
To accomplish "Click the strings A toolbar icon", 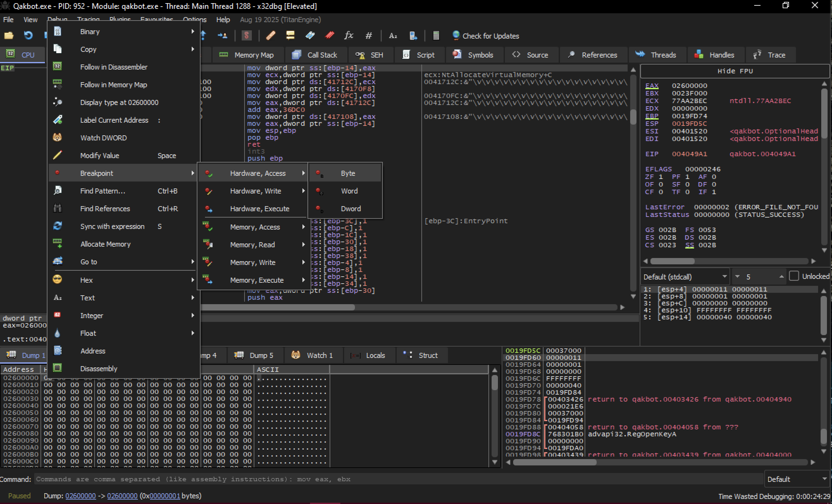I will [x=393, y=35].
